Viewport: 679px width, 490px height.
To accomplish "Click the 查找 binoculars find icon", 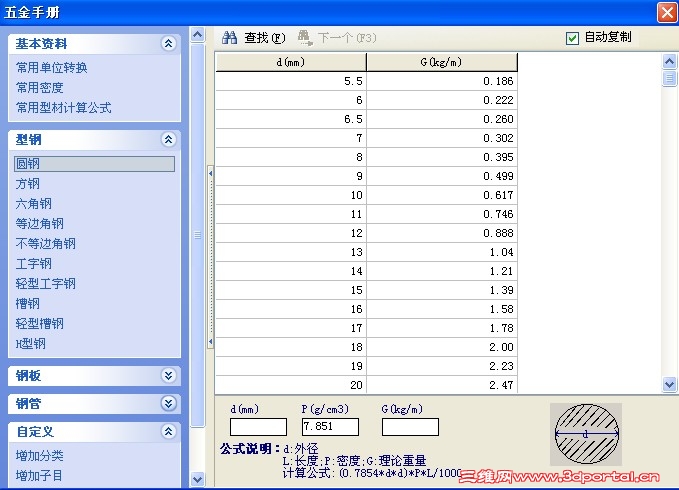I will (229, 38).
